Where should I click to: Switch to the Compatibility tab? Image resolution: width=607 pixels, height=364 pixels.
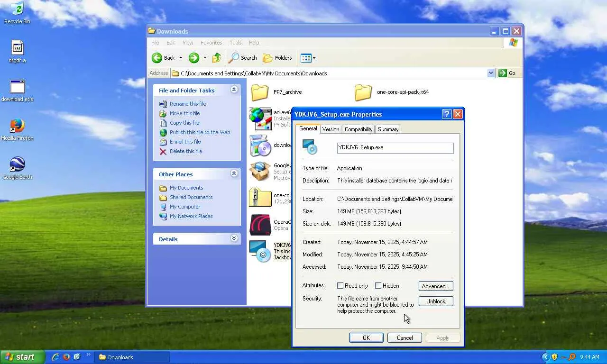tap(358, 129)
